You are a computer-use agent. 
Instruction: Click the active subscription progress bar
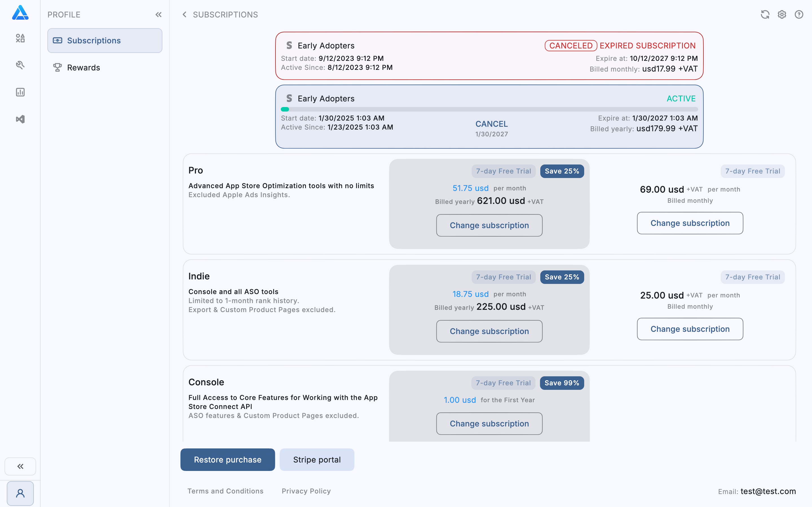pyautogui.click(x=489, y=109)
